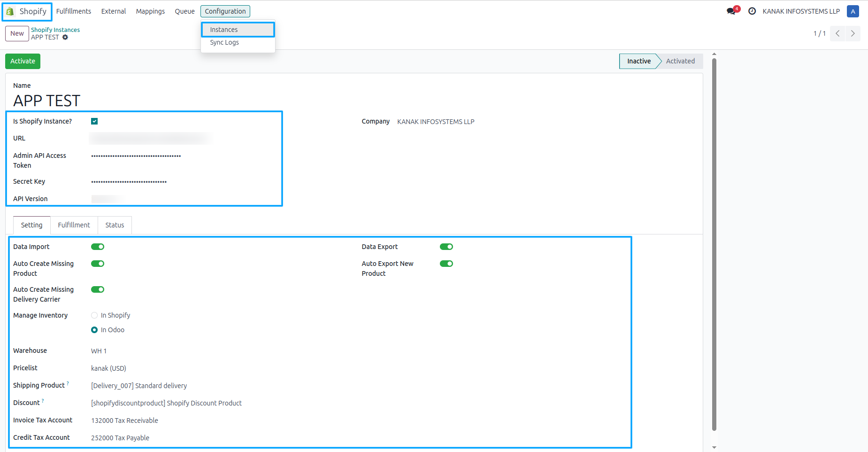Toggle Auto Create Missing Delivery Carrier switch
The image size is (868, 452).
point(98,289)
